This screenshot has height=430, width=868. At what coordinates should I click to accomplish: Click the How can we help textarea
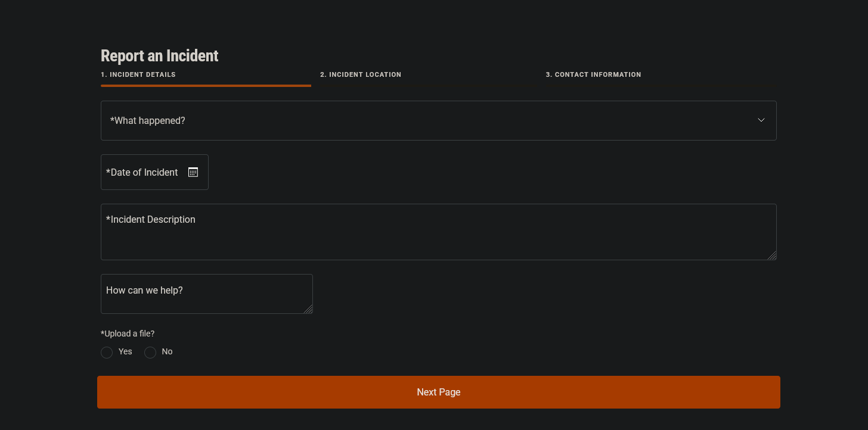click(207, 294)
